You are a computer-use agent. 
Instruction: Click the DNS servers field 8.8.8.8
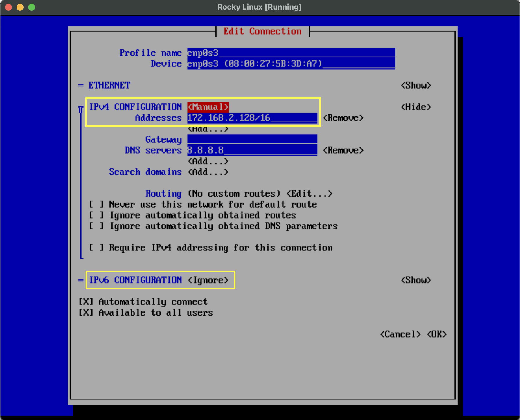tap(252, 150)
